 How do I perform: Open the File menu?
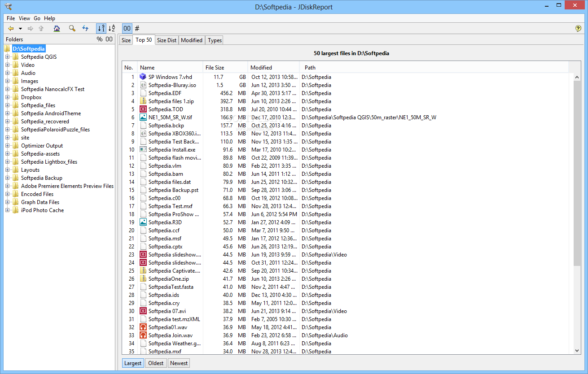[x=11, y=18]
